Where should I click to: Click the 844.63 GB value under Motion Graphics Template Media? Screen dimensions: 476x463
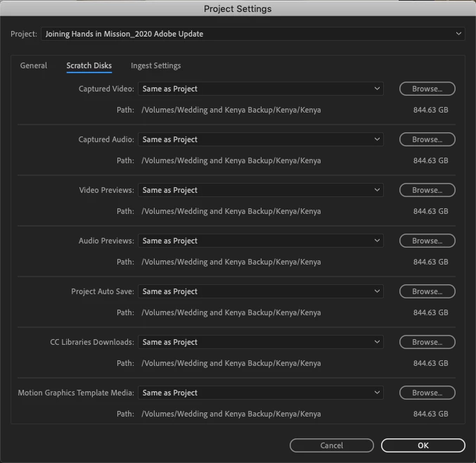pos(430,414)
